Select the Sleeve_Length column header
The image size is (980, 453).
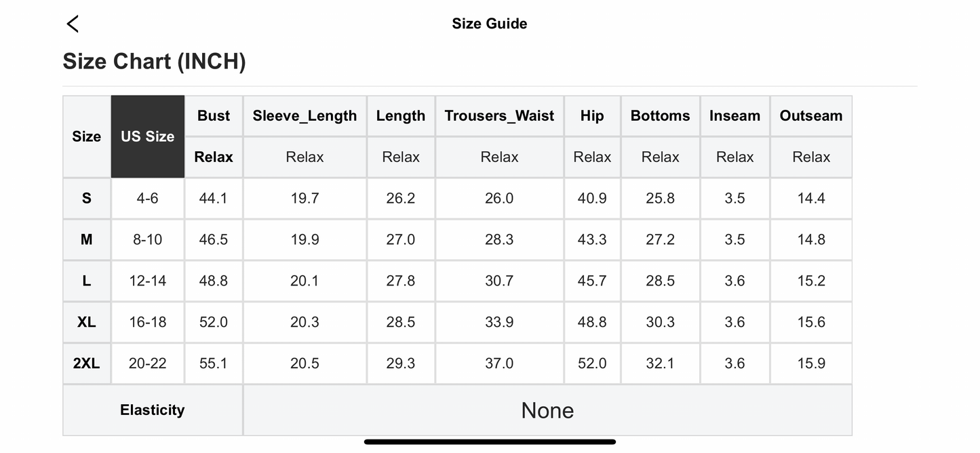(x=305, y=116)
